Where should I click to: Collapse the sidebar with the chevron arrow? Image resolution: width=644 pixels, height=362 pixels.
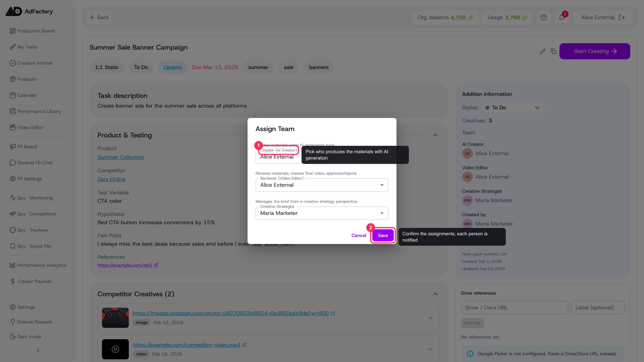38,351
